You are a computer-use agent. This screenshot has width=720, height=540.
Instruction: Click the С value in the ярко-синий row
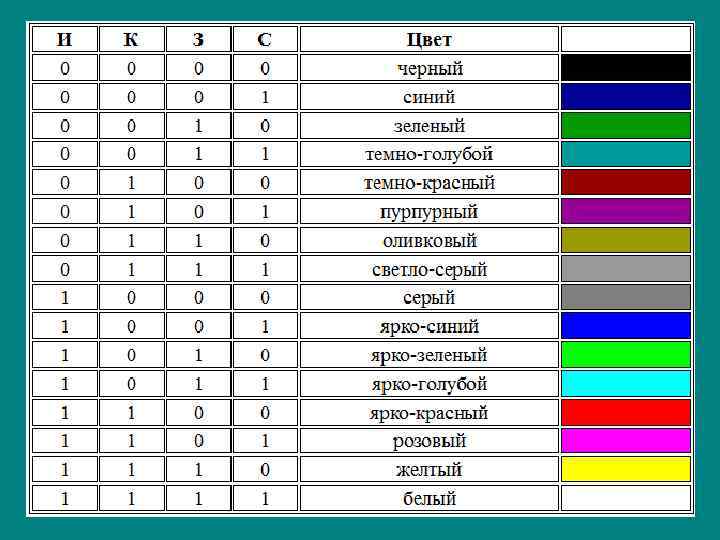coord(265,326)
